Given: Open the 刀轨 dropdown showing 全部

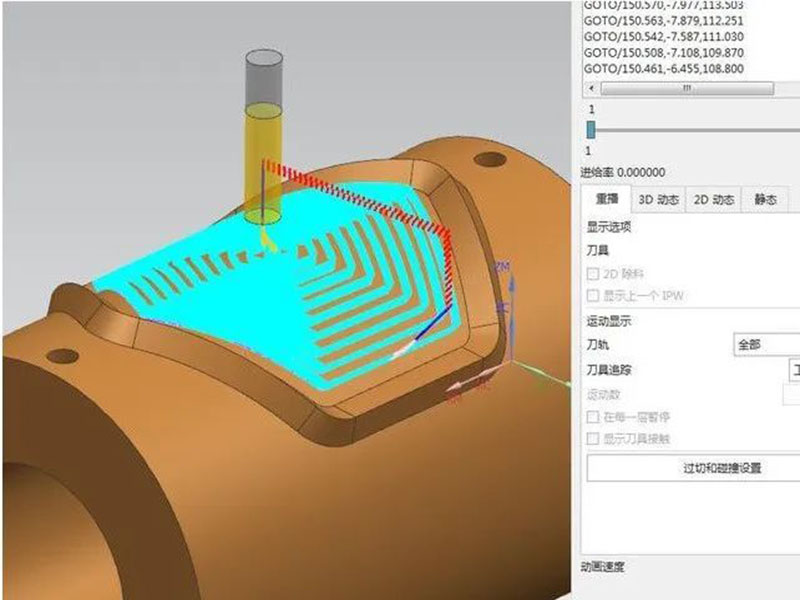Looking at the screenshot, I should click(765, 345).
